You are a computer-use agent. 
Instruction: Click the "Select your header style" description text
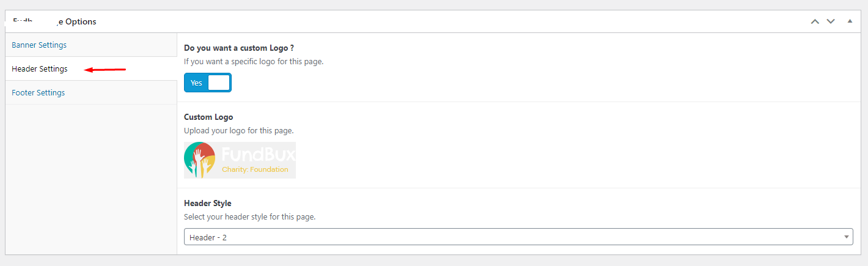pos(249,216)
